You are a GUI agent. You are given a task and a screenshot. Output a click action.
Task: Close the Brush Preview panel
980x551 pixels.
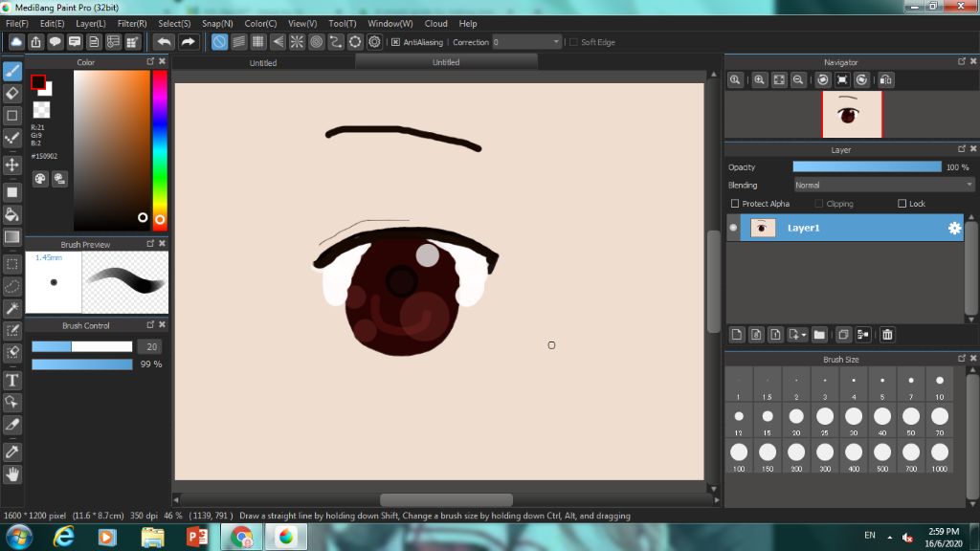pyautogui.click(x=162, y=244)
